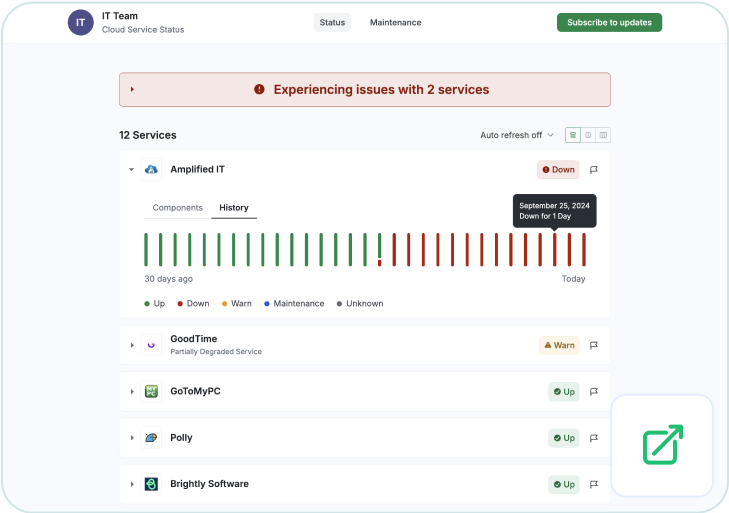Image resolution: width=729 pixels, height=513 pixels.
Task: Click the Brightly Software logo
Action: click(x=151, y=484)
